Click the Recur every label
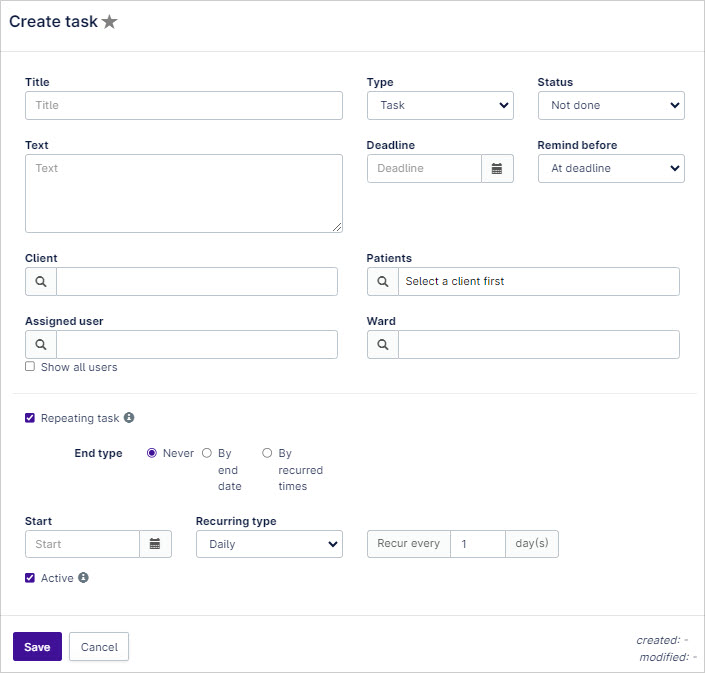 409,544
